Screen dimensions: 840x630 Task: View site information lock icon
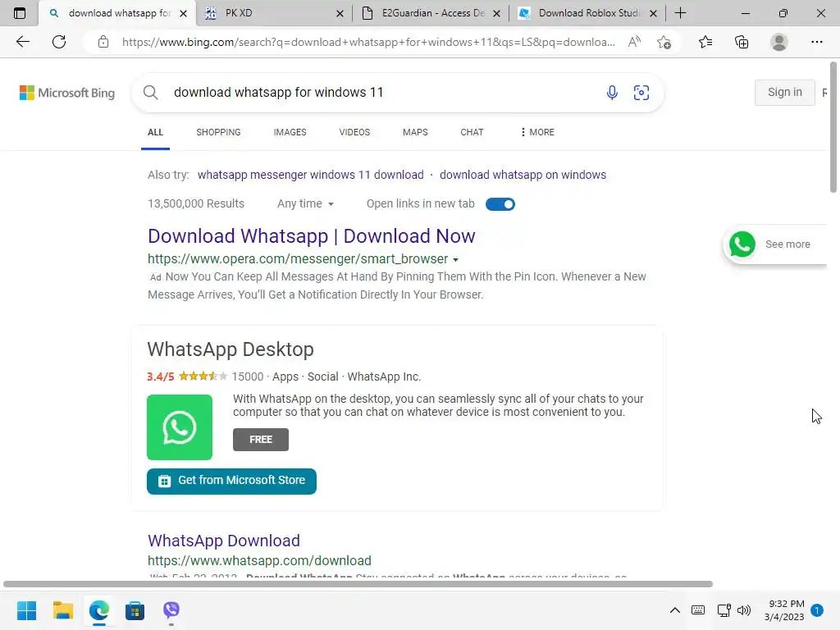(x=103, y=42)
